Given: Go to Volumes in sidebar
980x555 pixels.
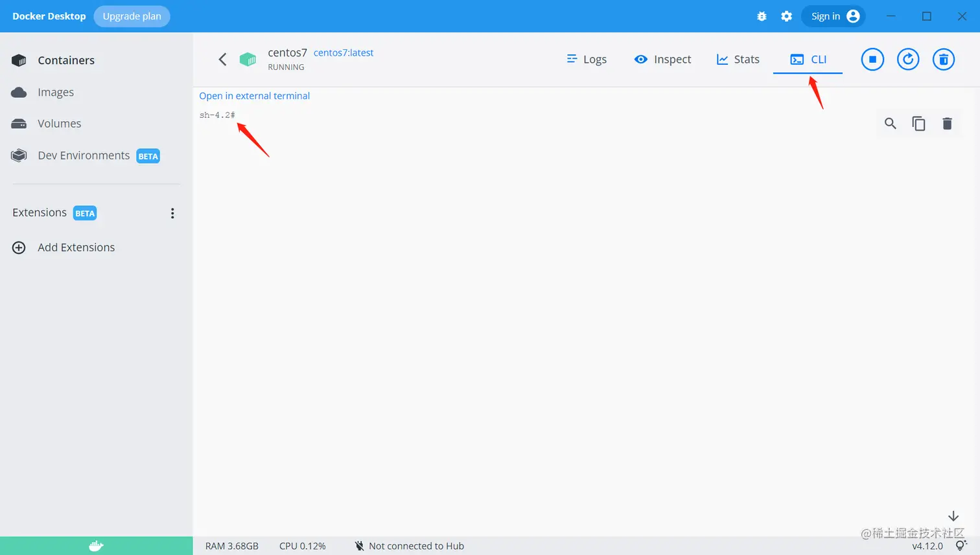Looking at the screenshot, I should (59, 124).
